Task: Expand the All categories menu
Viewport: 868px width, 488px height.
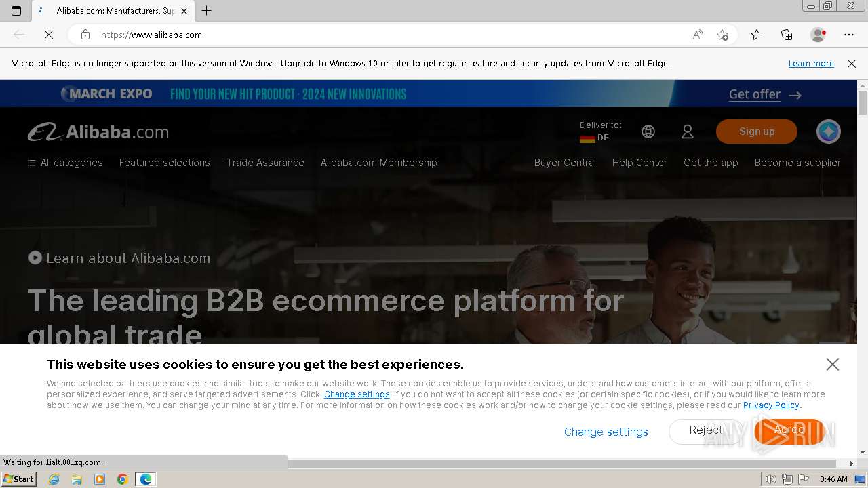Action: click(x=65, y=163)
